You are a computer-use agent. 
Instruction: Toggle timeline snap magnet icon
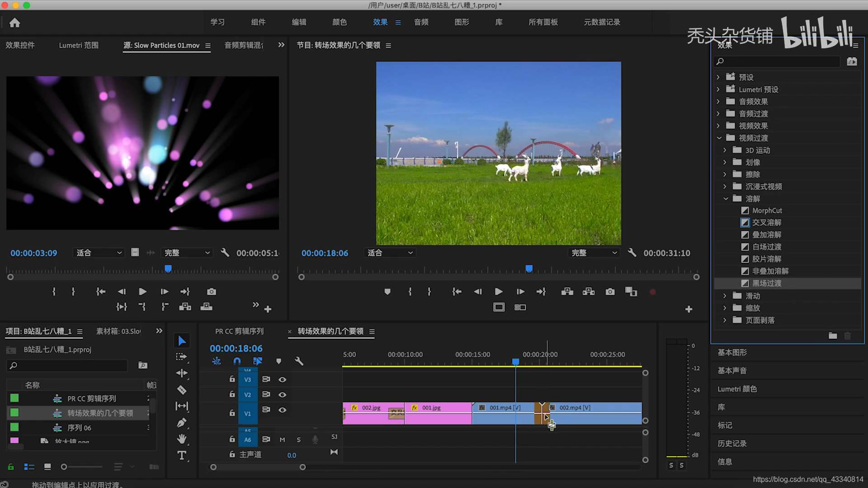click(237, 361)
